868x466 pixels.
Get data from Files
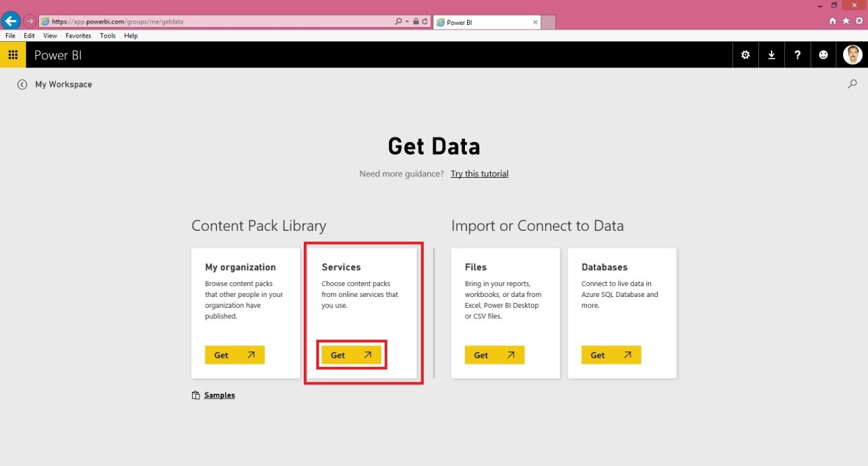494,354
